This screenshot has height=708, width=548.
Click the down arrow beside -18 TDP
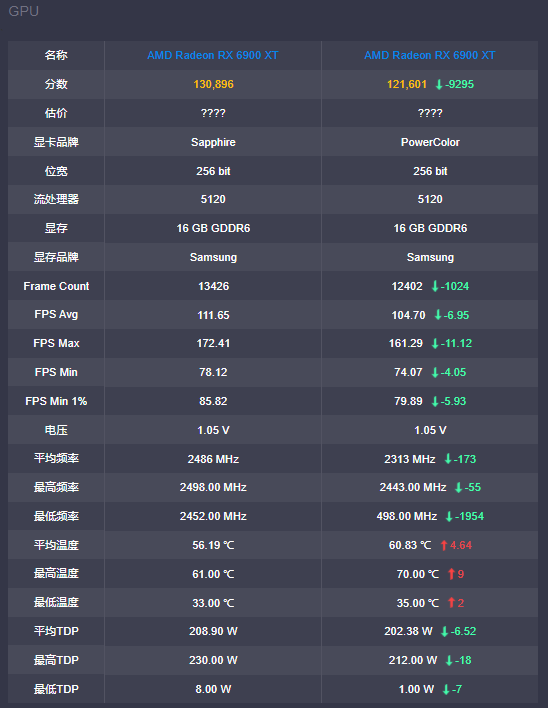449,661
